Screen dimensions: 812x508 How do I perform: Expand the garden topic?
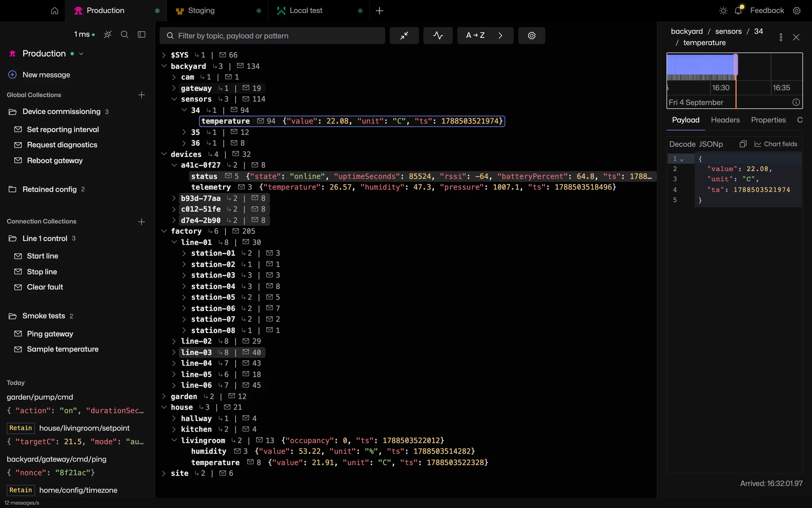[x=164, y=397]
